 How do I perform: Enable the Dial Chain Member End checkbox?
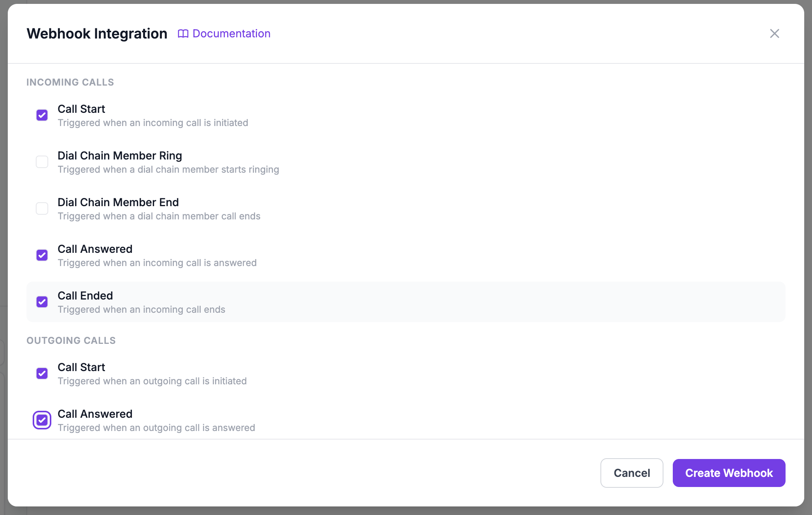[x=42, y=208]
